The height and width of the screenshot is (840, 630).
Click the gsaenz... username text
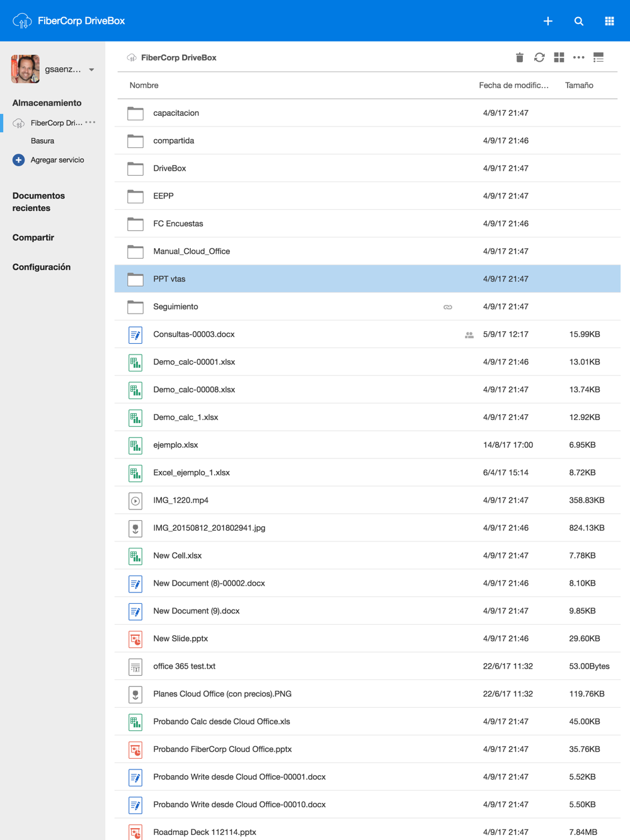point(63,69)
